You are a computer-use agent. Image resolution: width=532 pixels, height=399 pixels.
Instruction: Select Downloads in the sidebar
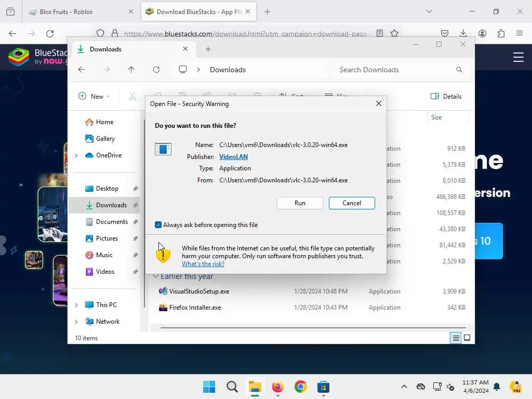tap(104, 205)
